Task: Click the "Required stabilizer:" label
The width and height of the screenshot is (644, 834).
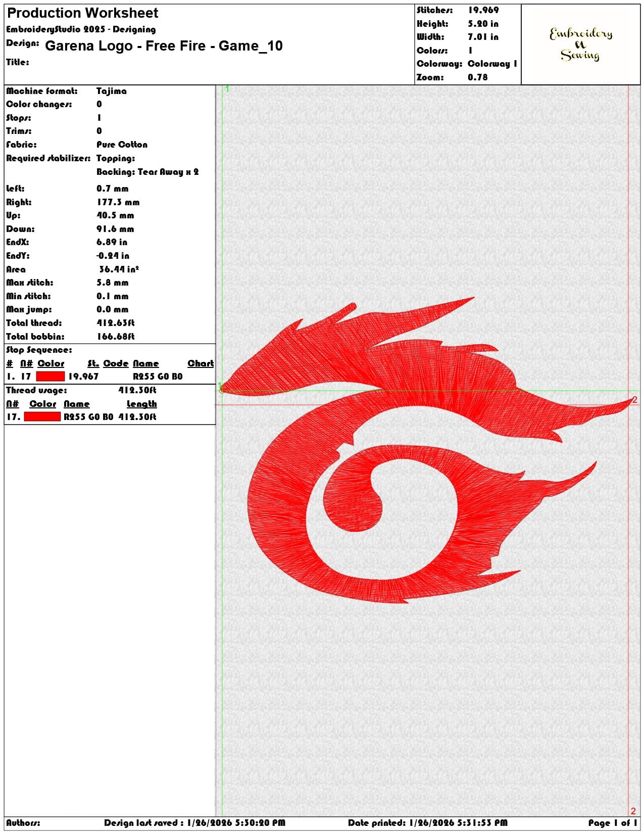Action: click(x=48, y=158)
